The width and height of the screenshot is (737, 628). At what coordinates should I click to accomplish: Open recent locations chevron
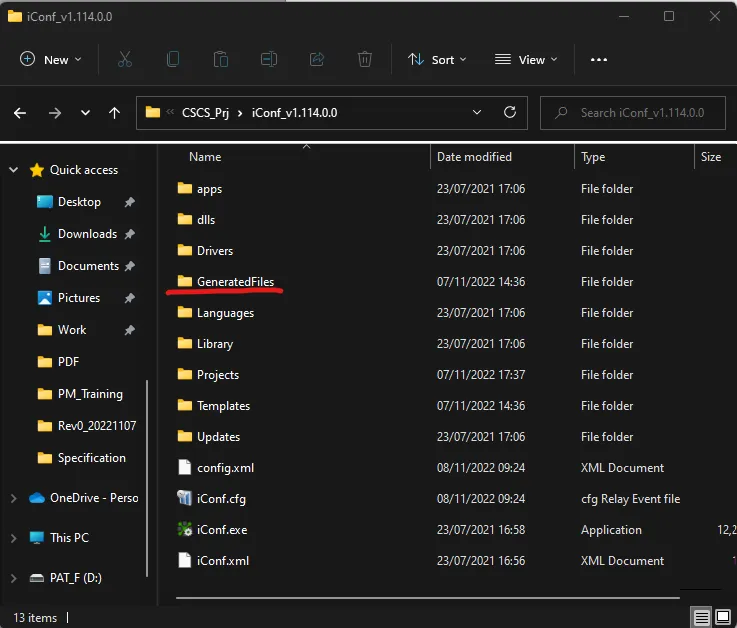pyautogui.click(x=85, y=113)
